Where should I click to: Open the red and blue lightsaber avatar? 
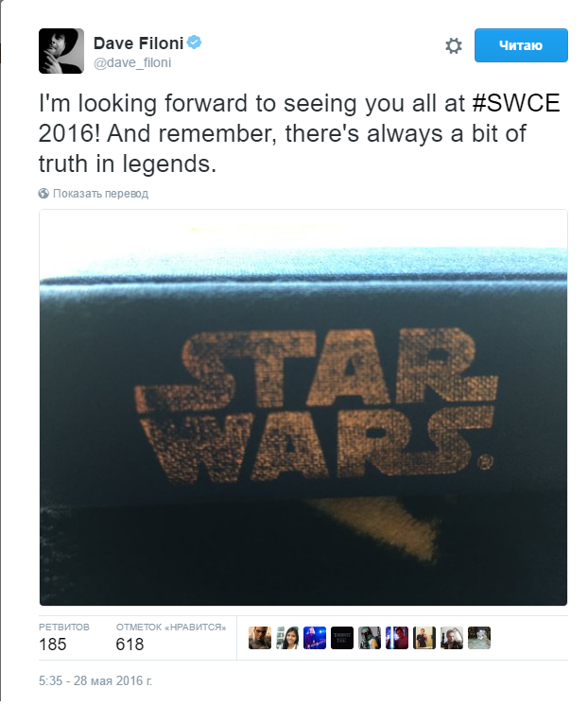click(x=397, y=638)
